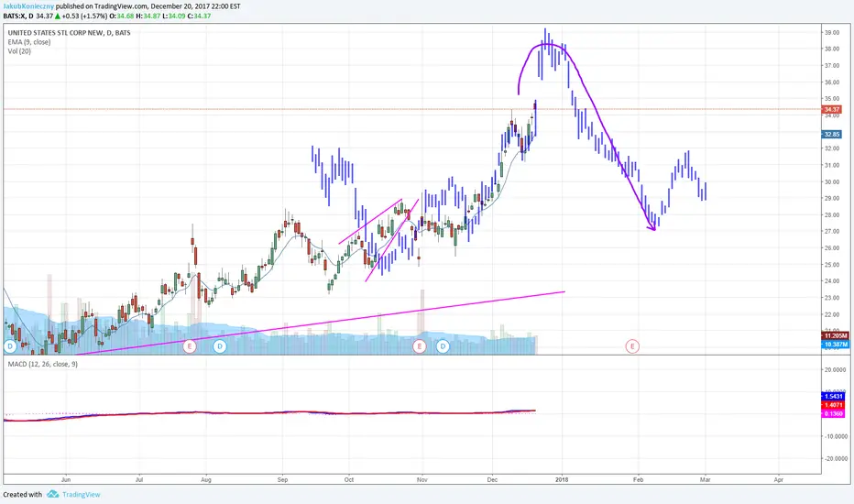Click the Oct label on time axis

point(349,480)
